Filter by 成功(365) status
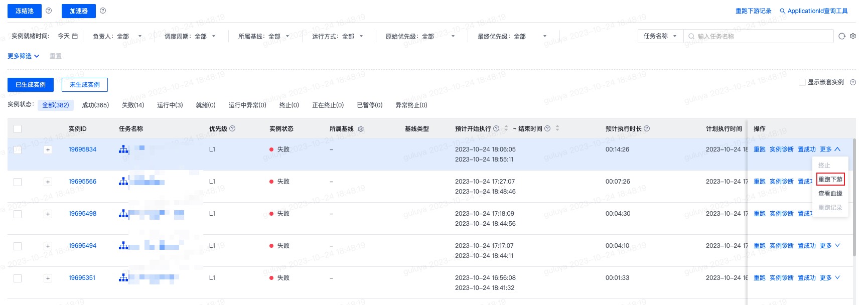This screenshot has width=868, height=305. (95, 105)
